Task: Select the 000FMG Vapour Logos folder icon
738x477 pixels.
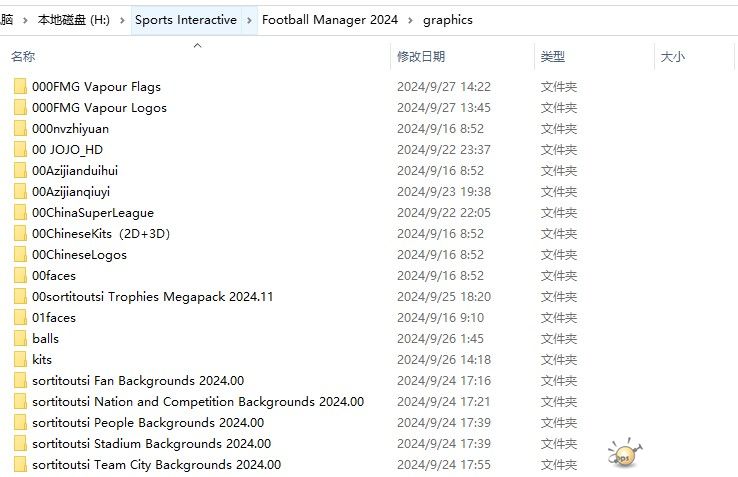Action: coord(20,108)
